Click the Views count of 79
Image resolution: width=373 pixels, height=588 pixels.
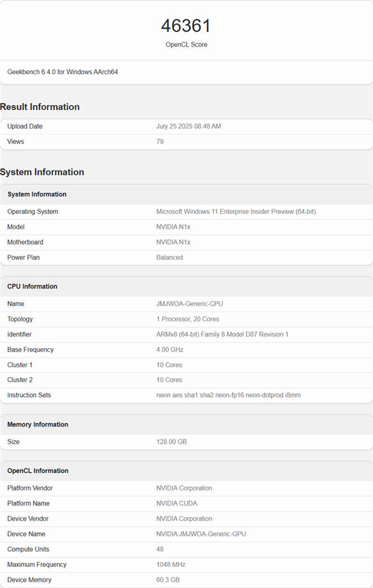click(160, 142)
